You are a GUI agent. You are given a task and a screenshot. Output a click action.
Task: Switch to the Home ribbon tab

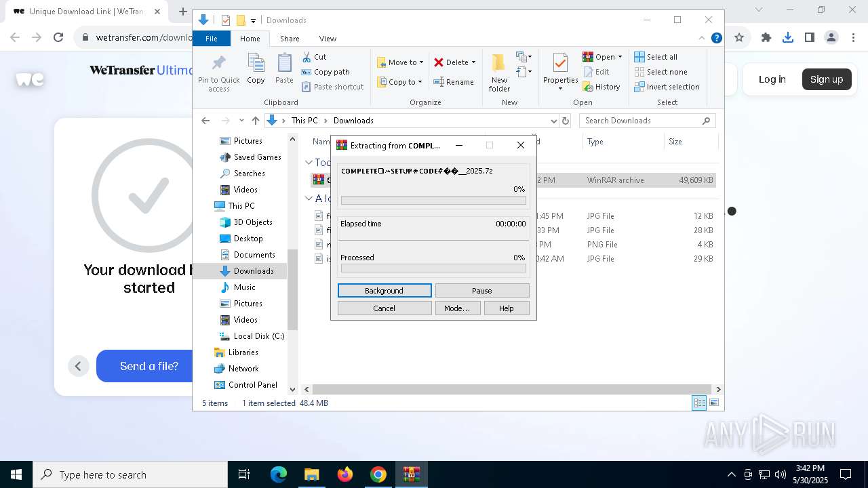click(250, 39)
